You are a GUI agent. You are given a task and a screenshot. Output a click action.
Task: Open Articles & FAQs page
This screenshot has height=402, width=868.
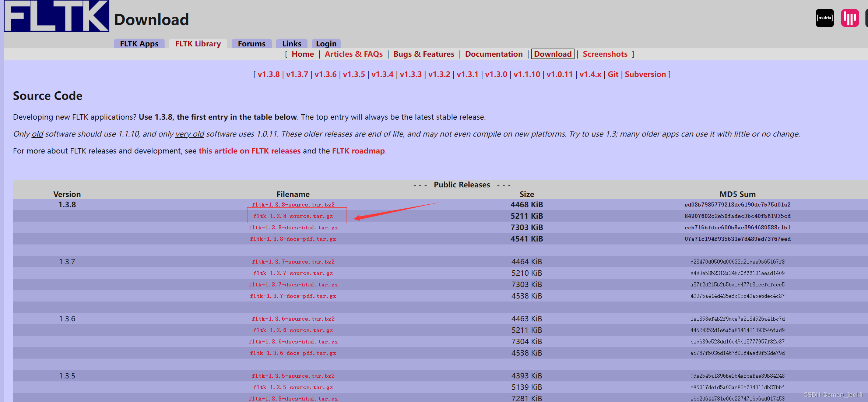(x=353, y=54)
